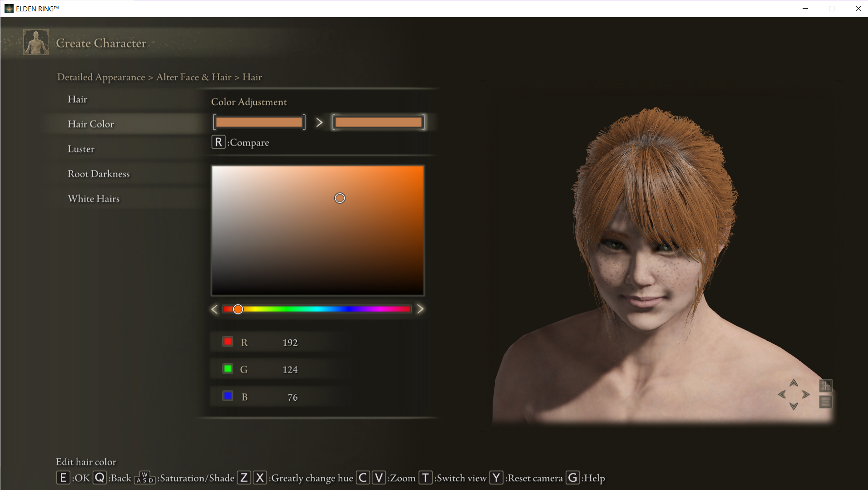This screenshot has height=490, width=868.
Task: Click the 'Detailed Appearance' breadcrumb text
Action: (101, 77)
